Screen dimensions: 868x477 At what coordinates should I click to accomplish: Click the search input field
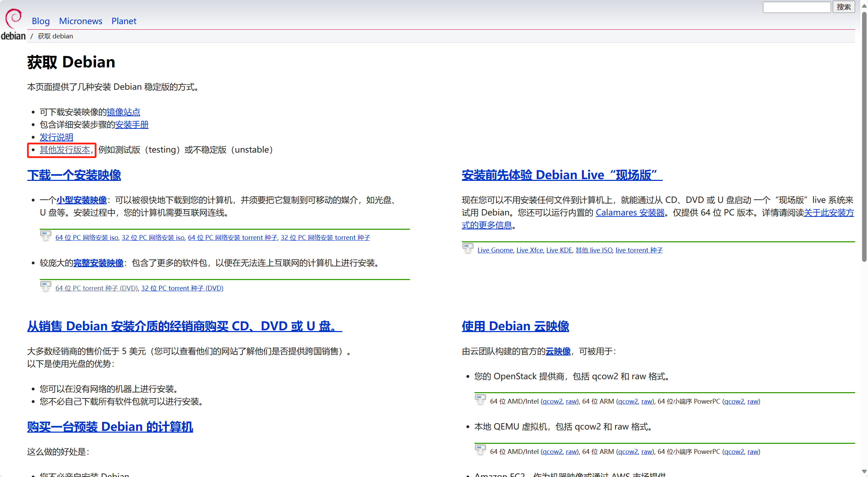tap(796, 7)
